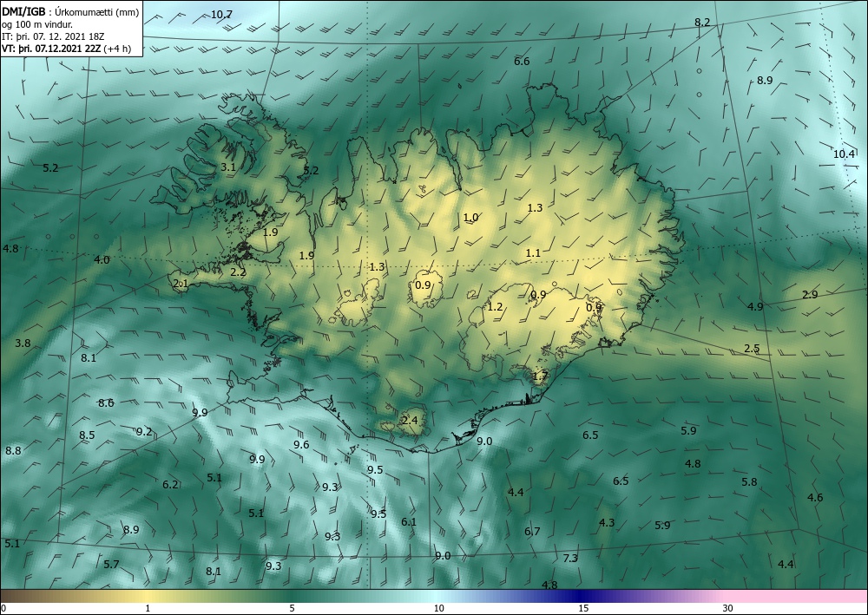The width and height of the screenshot is (868, 615).
Task: Click the 4.9 value on the map
Action: [x=756, y=306]
